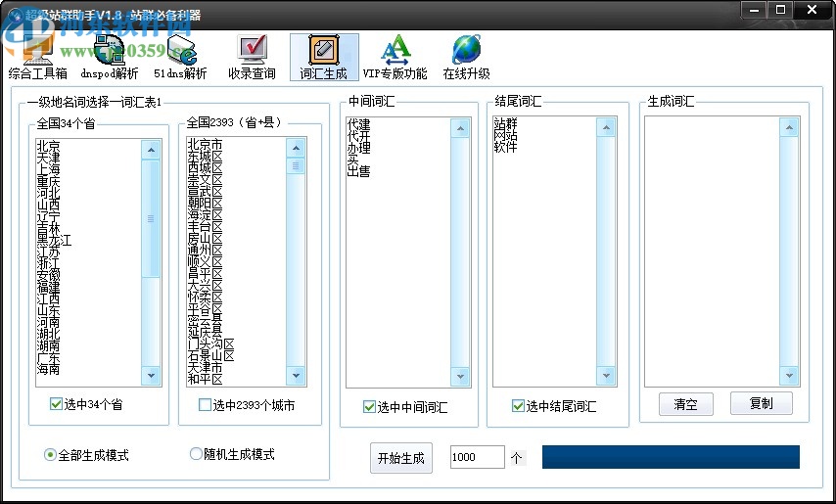
Task: Select 和平区 in the city list
Action: click(205, 380)
